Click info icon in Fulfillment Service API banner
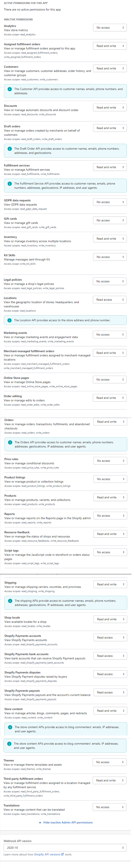 click(10, 184)
